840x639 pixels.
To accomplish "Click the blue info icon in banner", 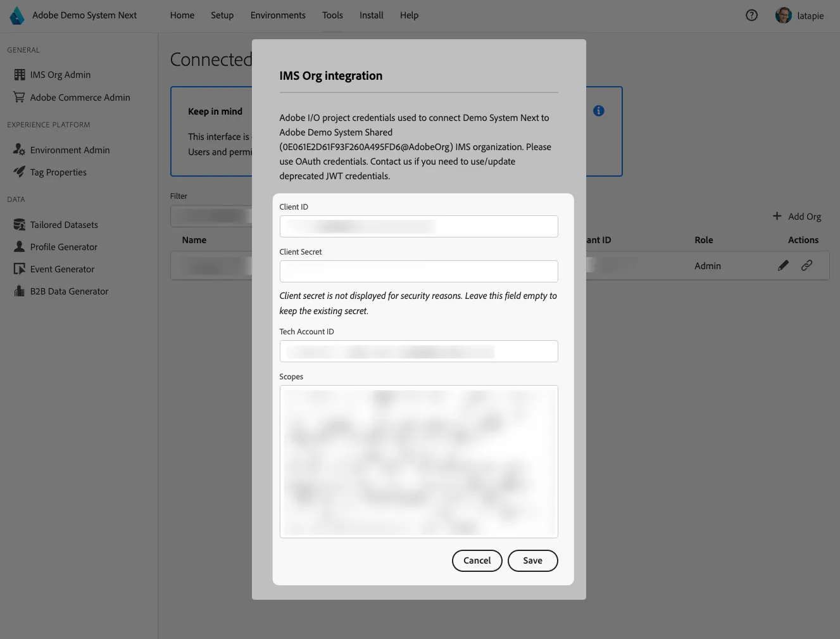I will (598, 111).
